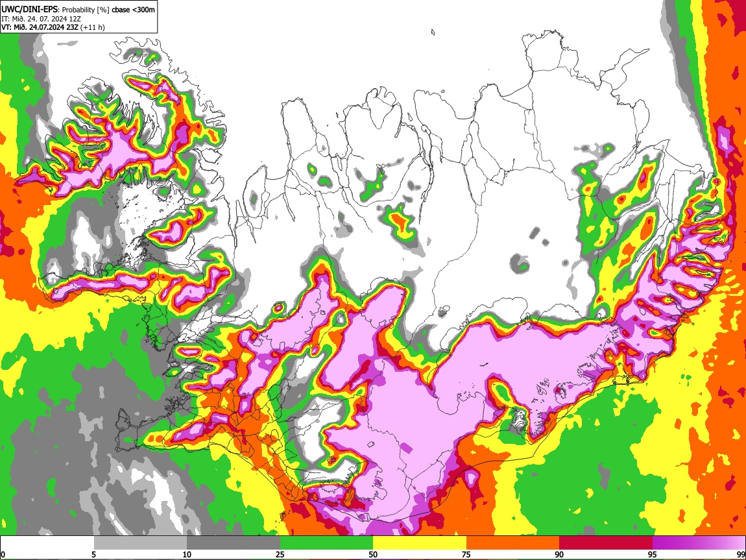Screen dimensions: 746x560
Task: Click the orange 75–90% legend segment
Action: (512, 542)
